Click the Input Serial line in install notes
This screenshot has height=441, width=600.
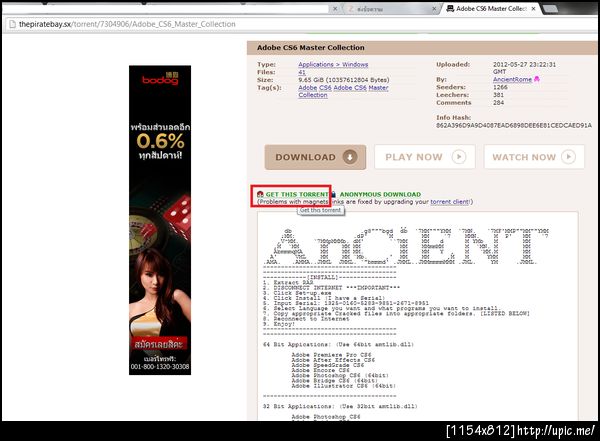coord(346,303)
